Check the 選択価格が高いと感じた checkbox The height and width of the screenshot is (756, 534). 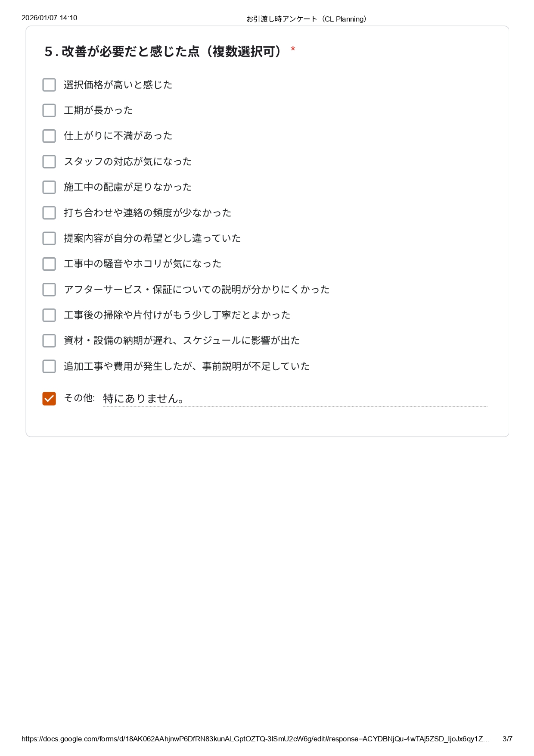pyautogui.click(x=49, y=85)
